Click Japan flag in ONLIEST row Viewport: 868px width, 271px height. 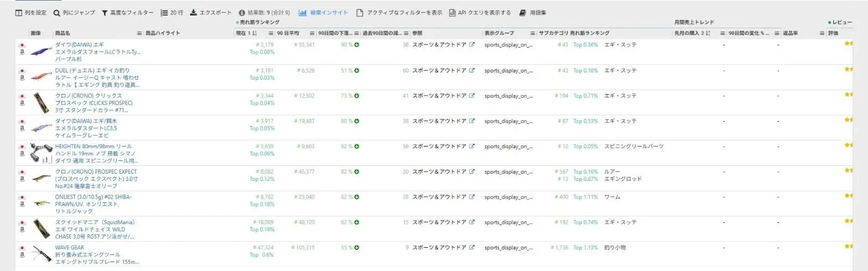coord(22,197)
